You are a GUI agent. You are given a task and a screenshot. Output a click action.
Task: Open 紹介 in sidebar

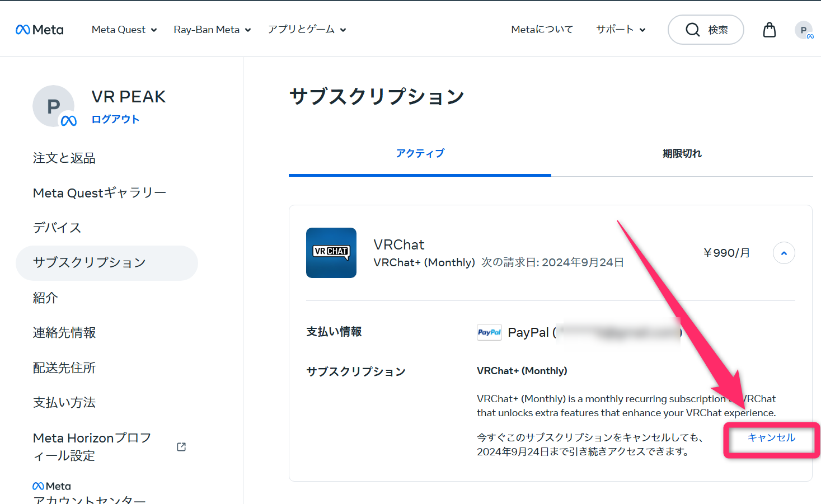coord(45,298)
